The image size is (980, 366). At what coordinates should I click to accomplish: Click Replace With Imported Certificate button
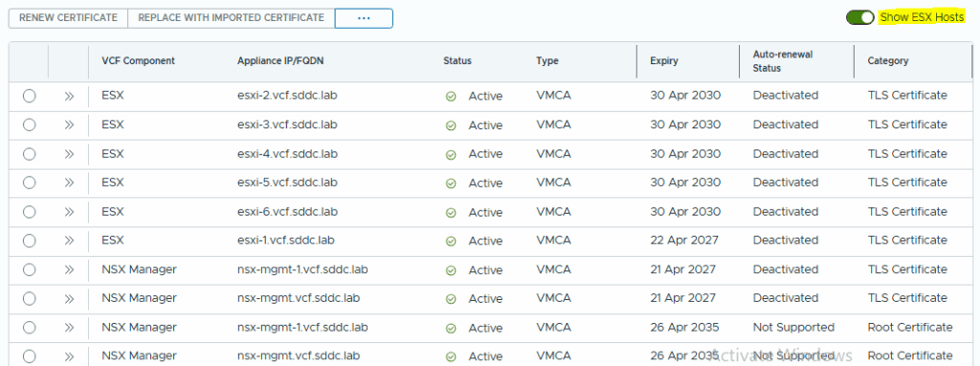coord(232,18)
